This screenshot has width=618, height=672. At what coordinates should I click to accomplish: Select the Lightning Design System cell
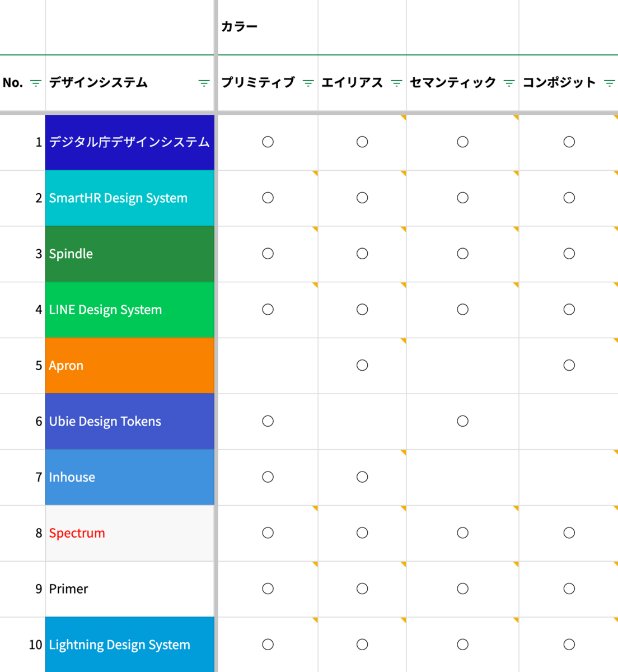point(130,645)
